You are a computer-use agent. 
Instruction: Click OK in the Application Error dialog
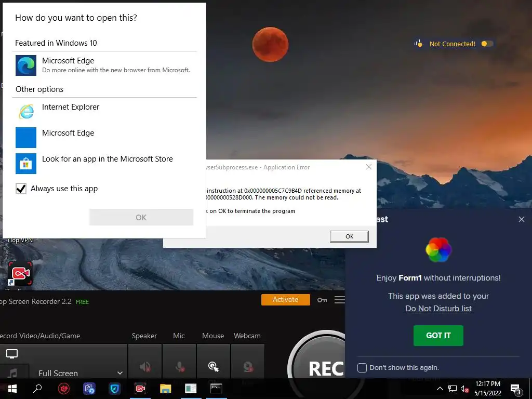pyautogui.click(x=349, y=236)
